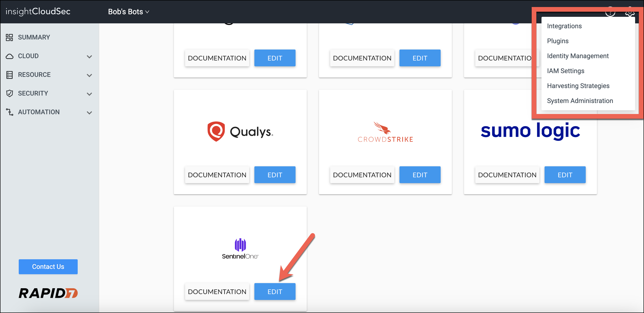Screen dimensions: 644x313
Task: Open Identity Management menu item
Action: click(x=578, y=56)
